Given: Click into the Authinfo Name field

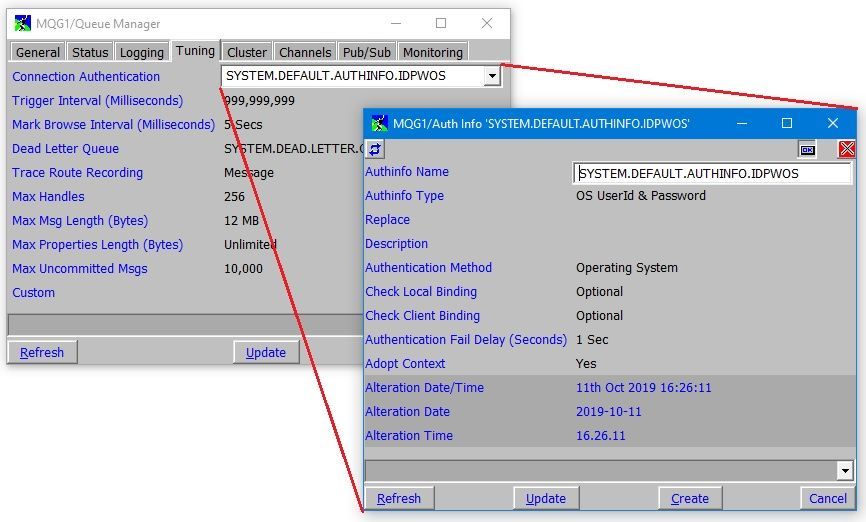Looking at the screenshot, I should [x=712, y=173].
